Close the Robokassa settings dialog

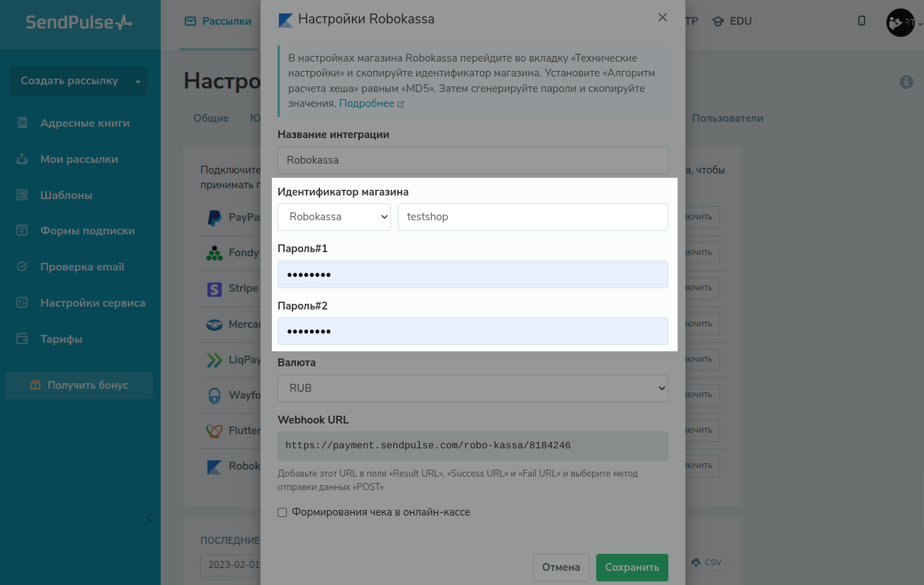pos(662,18)
